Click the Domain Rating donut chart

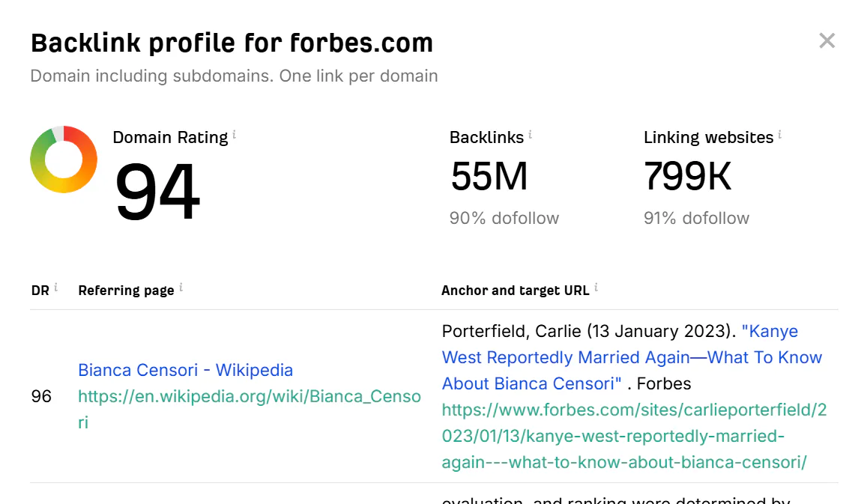64,159
